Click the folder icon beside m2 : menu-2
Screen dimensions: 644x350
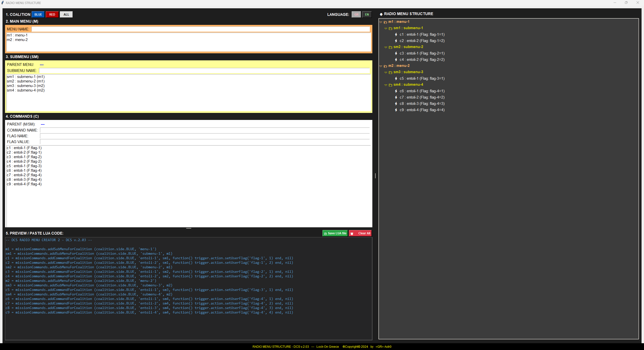coord(386,66)
